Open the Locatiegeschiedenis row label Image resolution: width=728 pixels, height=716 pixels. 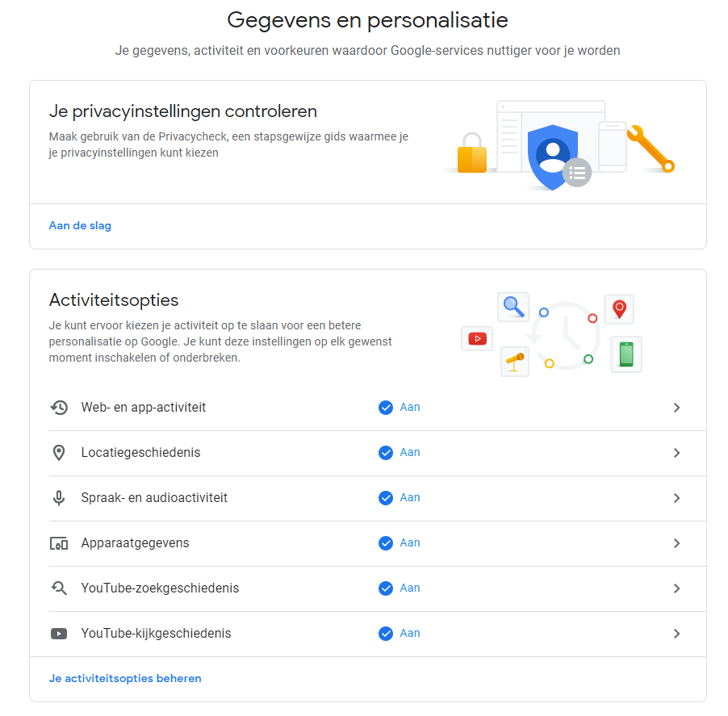(x=140, y=453)
